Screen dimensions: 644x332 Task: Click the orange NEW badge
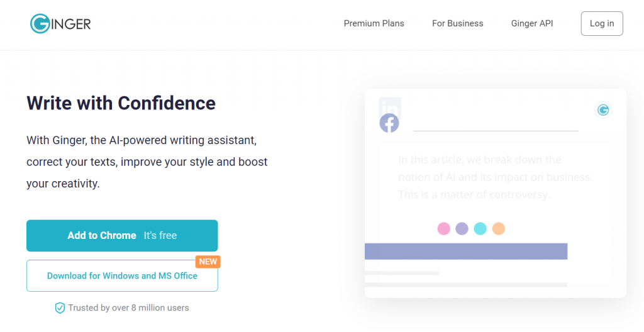[x=208, y=262]
